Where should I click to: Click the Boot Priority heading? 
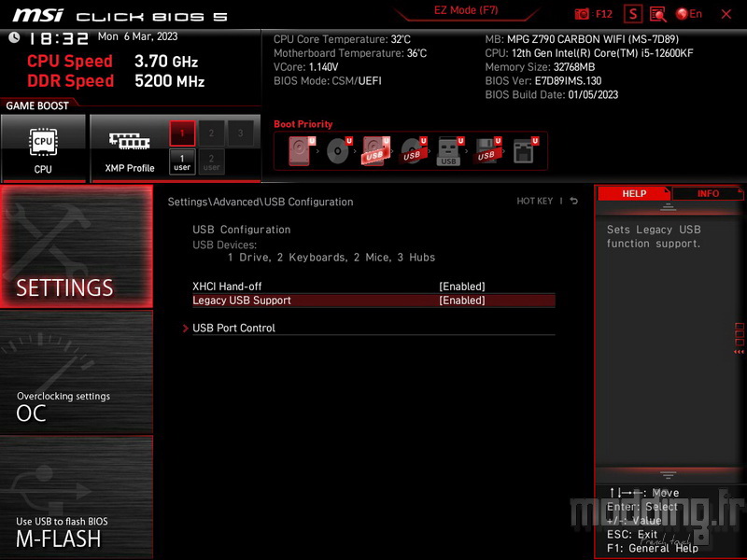click(303, 124)
